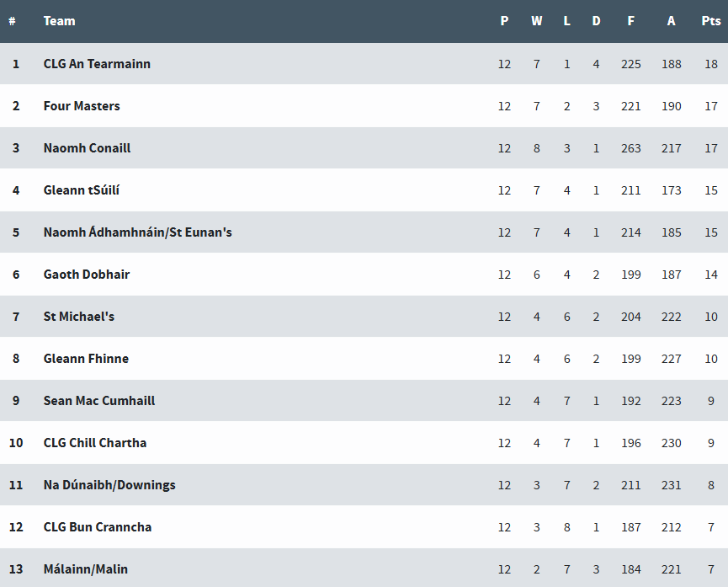Click the D draws column header
This screenshot has height=587, width=728.
coord(596,21)
